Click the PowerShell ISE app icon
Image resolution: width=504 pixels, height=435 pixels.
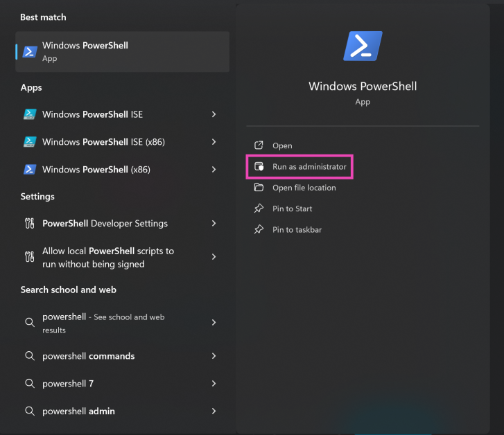30,114
